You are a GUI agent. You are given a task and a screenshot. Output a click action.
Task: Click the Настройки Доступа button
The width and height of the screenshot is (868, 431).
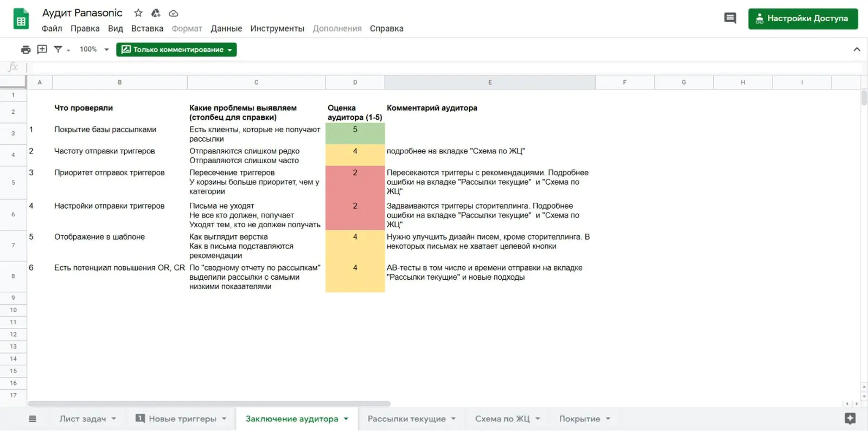[x=803, y=18]
